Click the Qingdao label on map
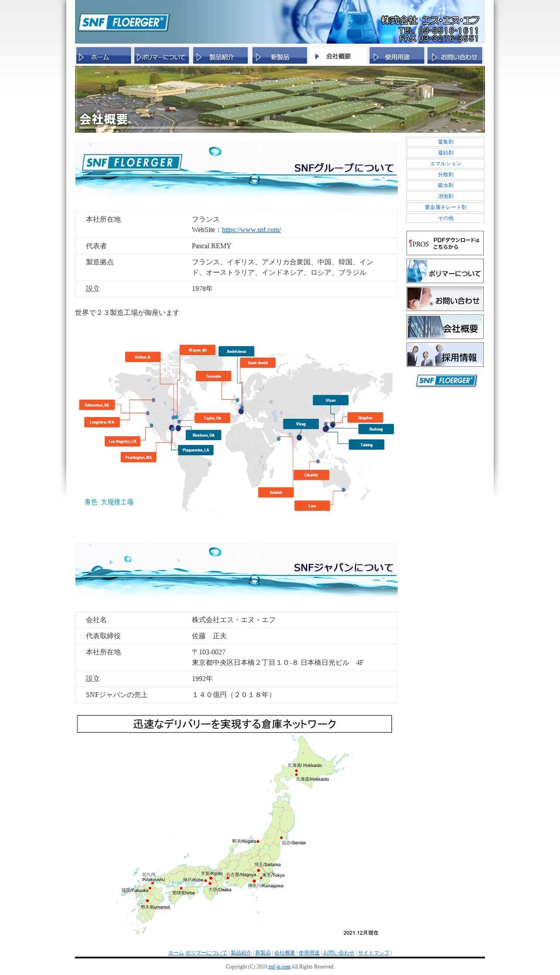The image size is (560, 975). [x=365, y=417]
